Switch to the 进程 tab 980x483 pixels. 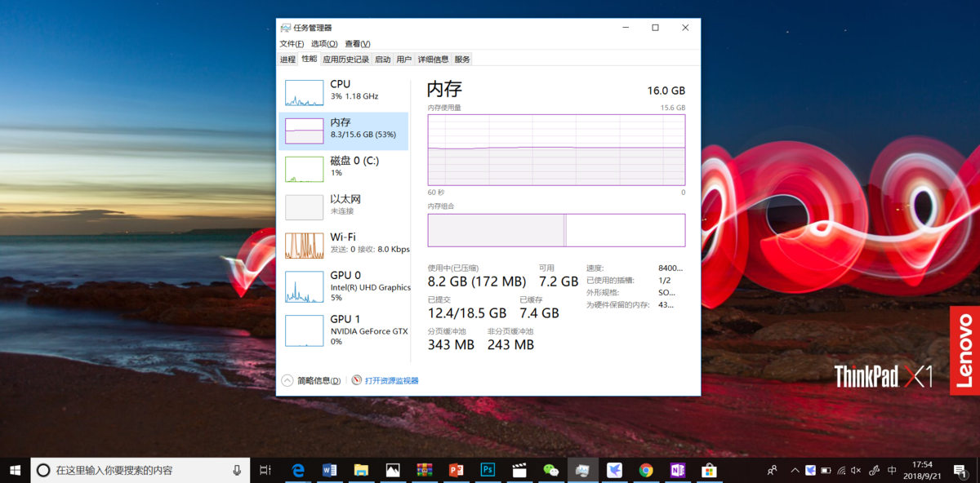pyautogui.click(x=287, y=60)
